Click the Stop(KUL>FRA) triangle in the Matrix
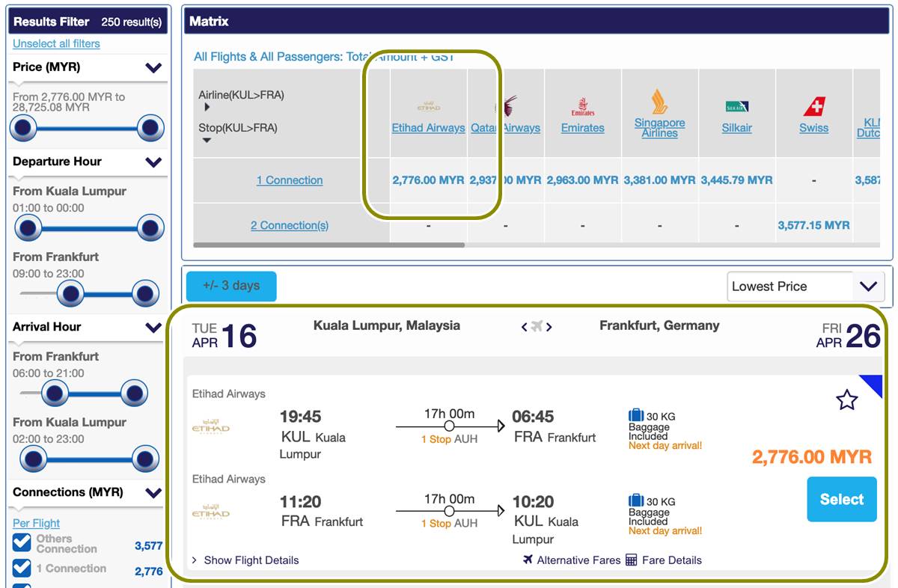 [x=207, y=140]
